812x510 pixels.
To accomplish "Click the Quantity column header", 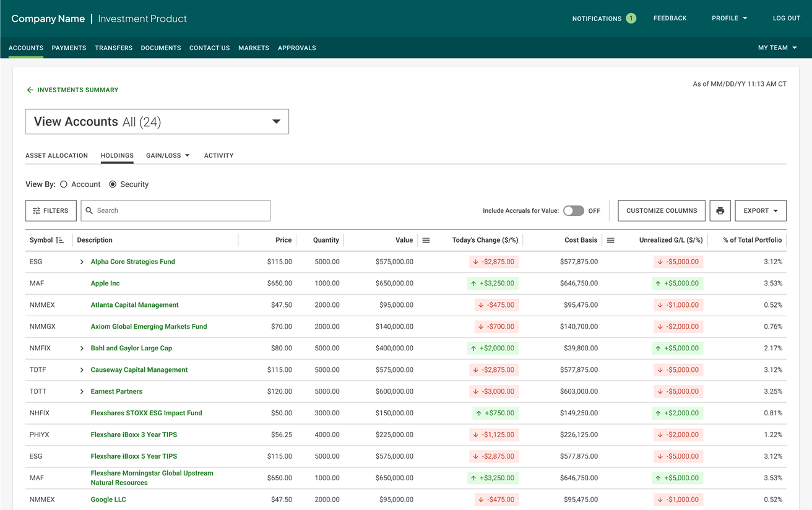I will 326,240.
